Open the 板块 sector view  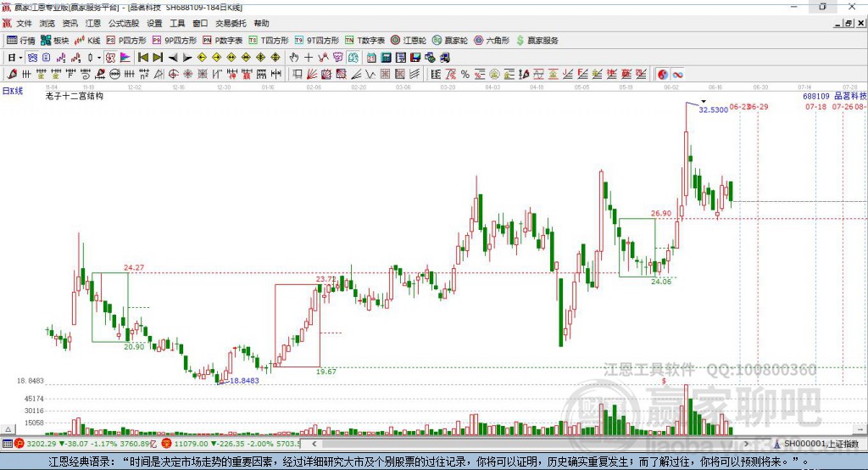[x=54, y=41]
